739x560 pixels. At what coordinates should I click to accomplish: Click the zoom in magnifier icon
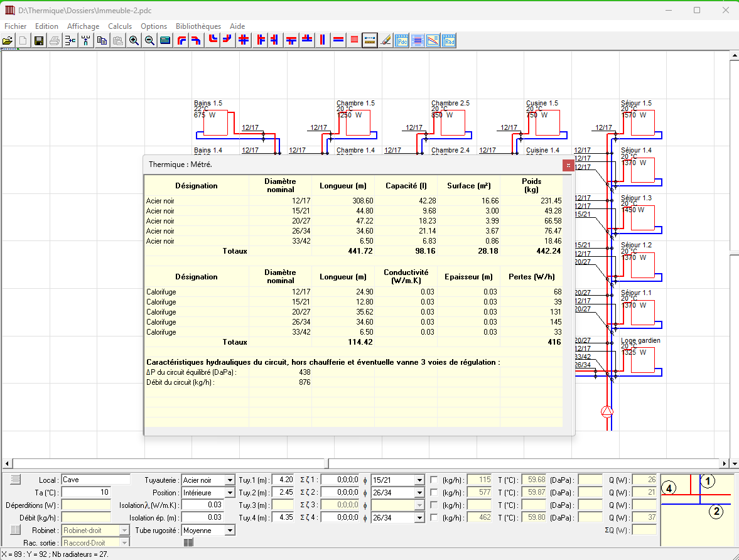(x=134, y=41)
